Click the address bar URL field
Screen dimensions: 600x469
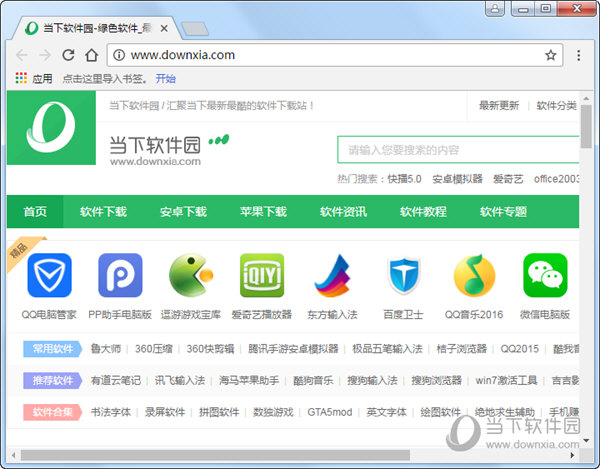tap(334, 55)
